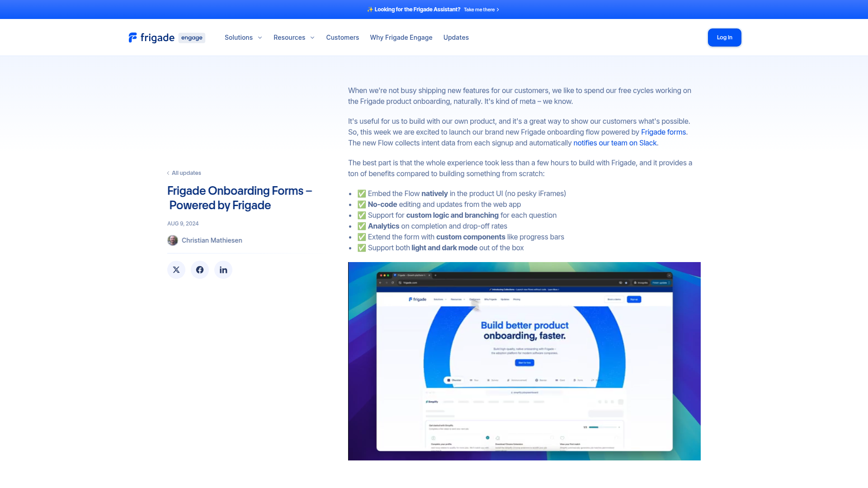Open the Customers page
Image resolution: width=868 pixels, height=488 pixels.
[343, 38]
